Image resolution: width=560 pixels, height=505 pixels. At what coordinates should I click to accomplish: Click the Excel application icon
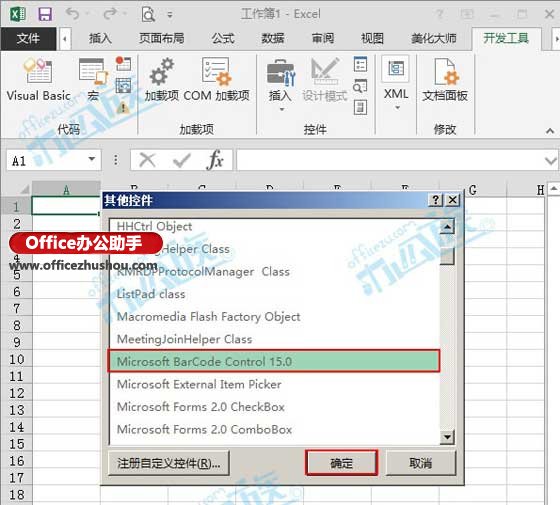click(x=18, y=14)
